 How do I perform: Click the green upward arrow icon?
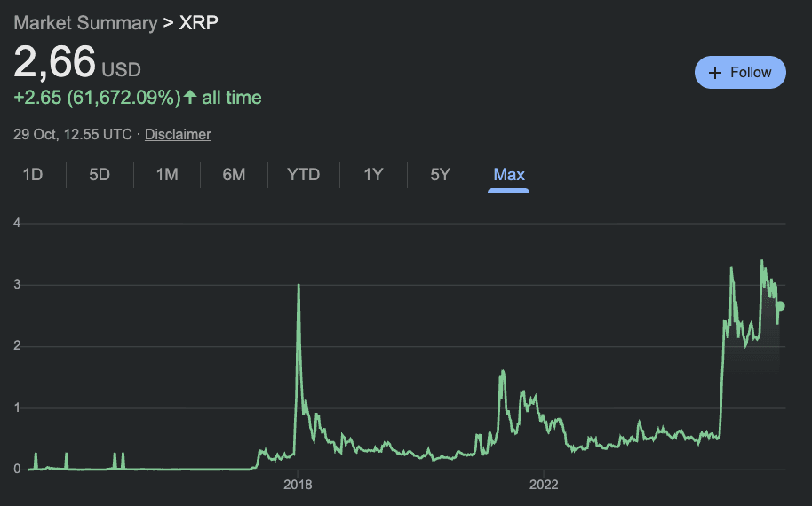click(x=190, y=97)
